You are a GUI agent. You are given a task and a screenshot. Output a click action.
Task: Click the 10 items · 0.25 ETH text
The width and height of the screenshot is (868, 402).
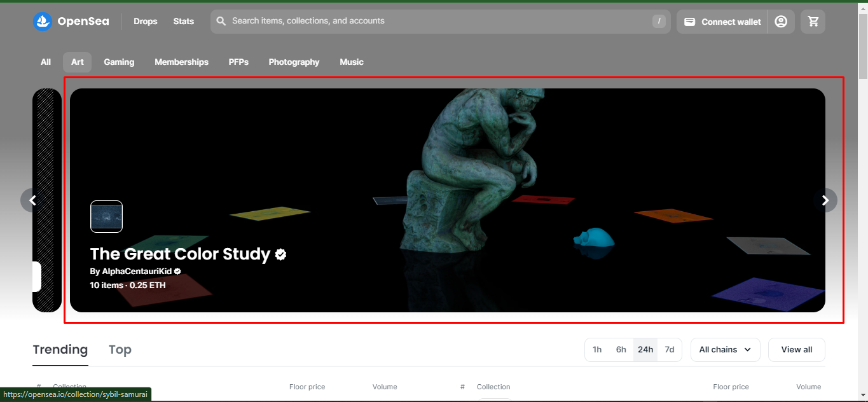click(x=128, y=286)
